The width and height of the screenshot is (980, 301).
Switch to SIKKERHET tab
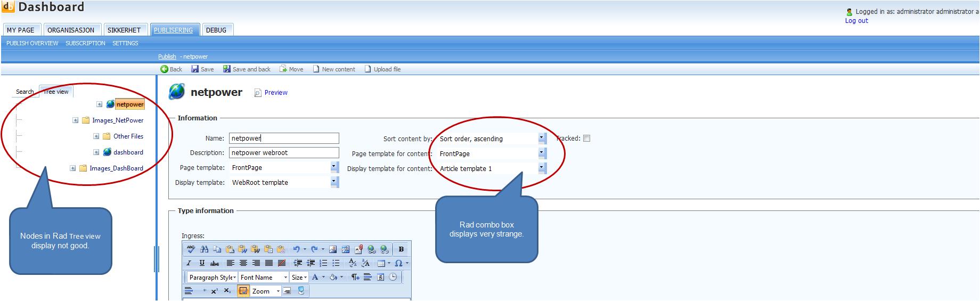pyautogui.click(x=124, y=30)
